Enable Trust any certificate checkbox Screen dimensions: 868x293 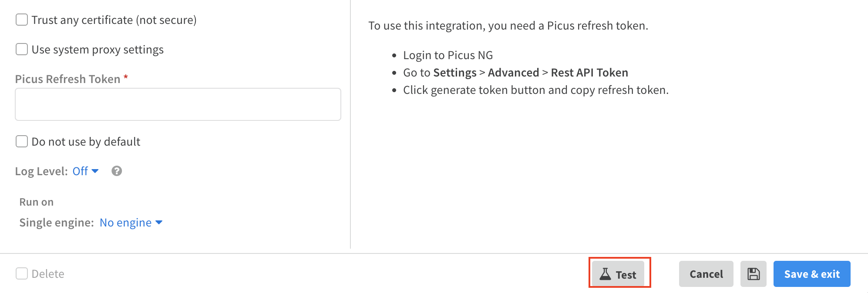click(x=22, y=20)
